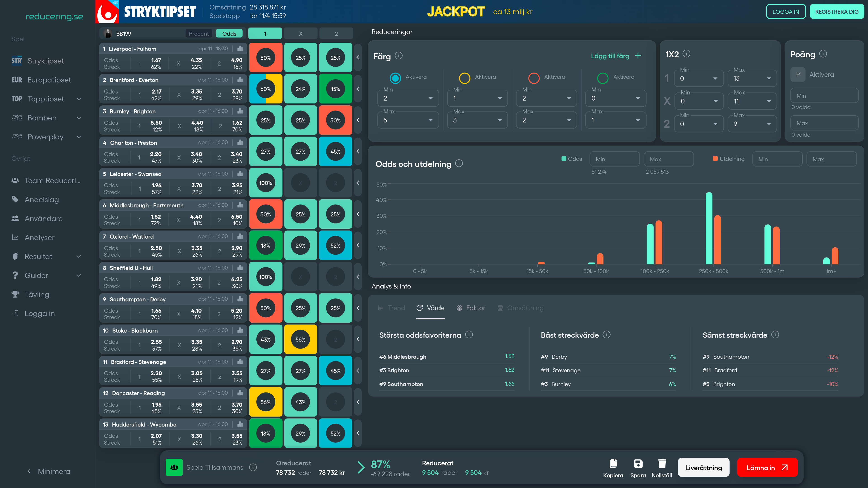The image size is (868, 488).
Task: Click the Odds Min input field
Action: click(x=614, y=159)
